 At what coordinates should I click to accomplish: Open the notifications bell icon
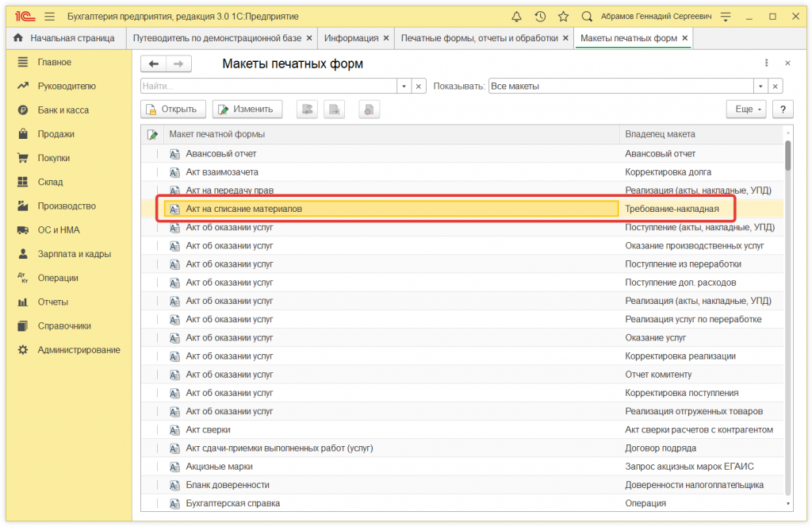coord(517,16)
